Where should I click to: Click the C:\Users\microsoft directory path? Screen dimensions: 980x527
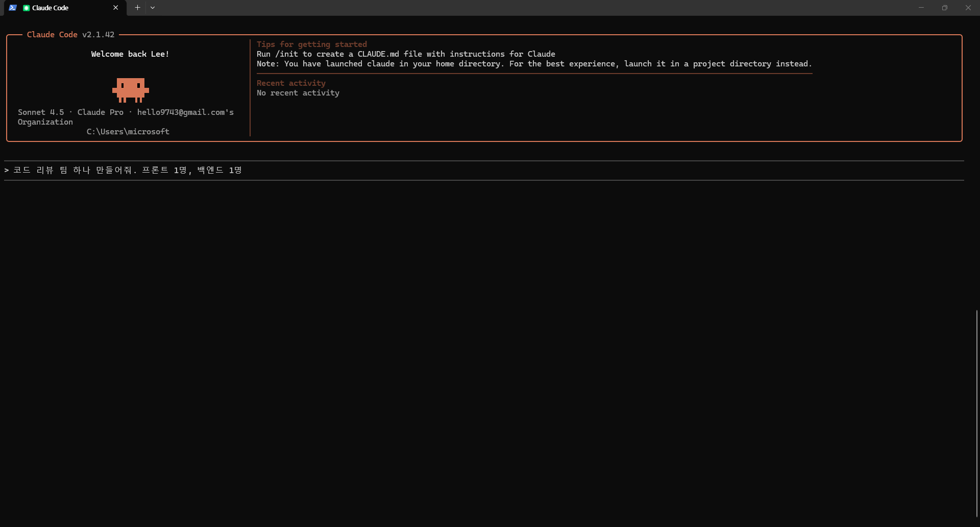[128, 132]
